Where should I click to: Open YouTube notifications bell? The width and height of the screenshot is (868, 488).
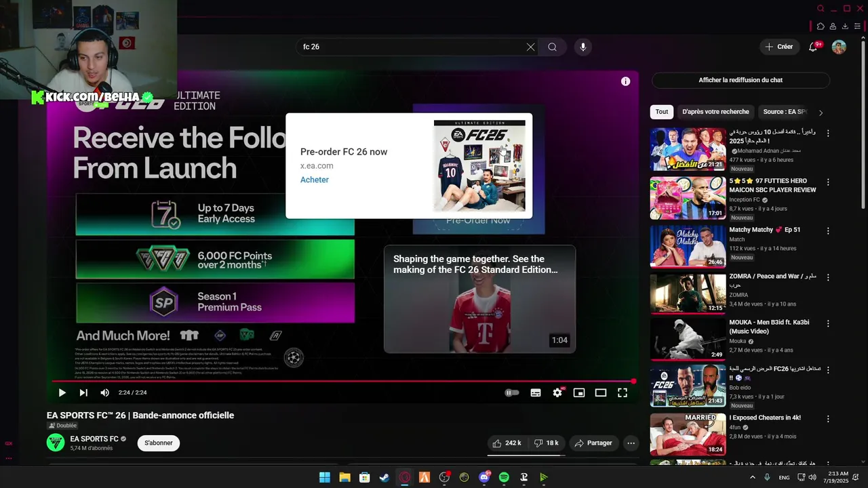tap(813, 47)
